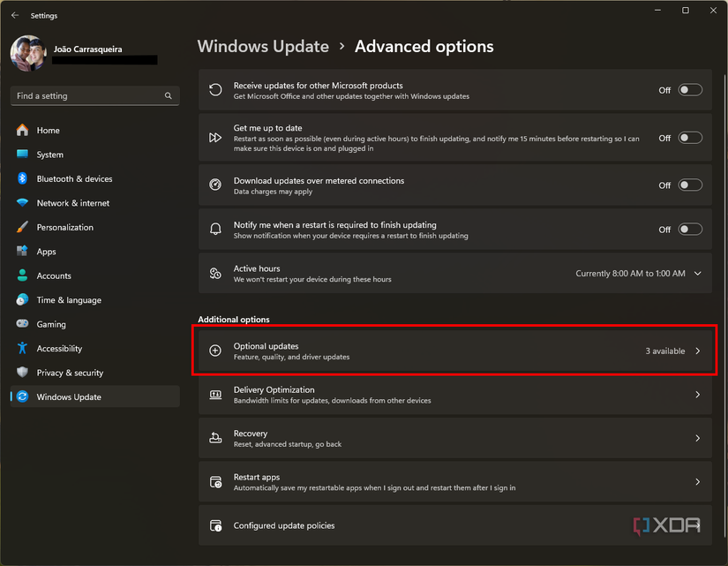The width and height of the screenshot is (728, 566).
Task: Click the gauge icon for metered connections
Action: click(215, 185)
